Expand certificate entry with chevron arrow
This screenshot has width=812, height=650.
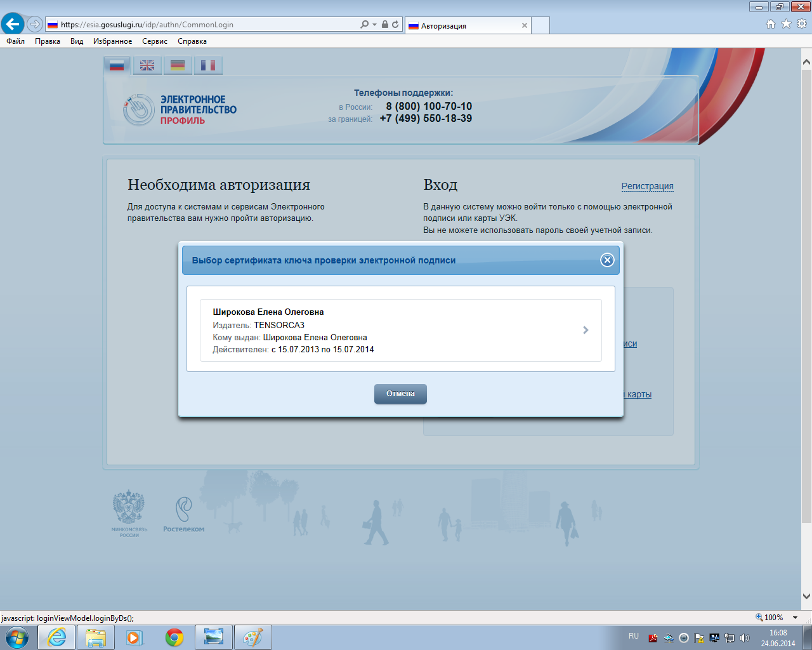pyautogui.click(x=586, y=330)
